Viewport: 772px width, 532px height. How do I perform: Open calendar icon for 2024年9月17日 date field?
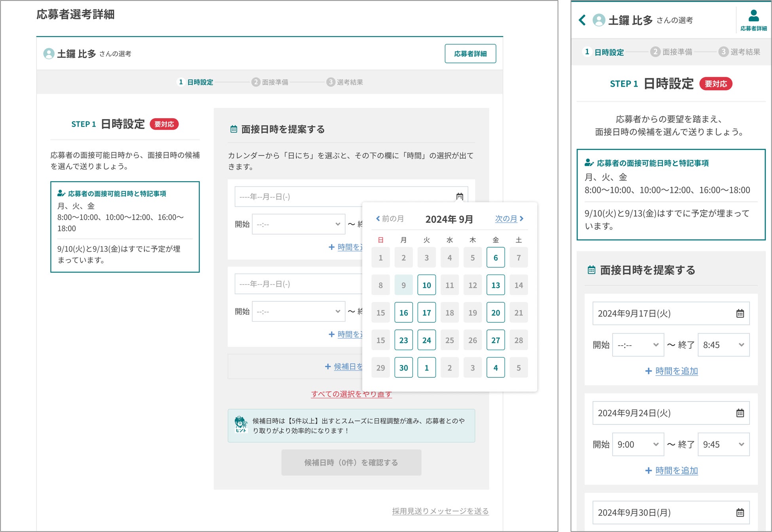click(740, 314)
